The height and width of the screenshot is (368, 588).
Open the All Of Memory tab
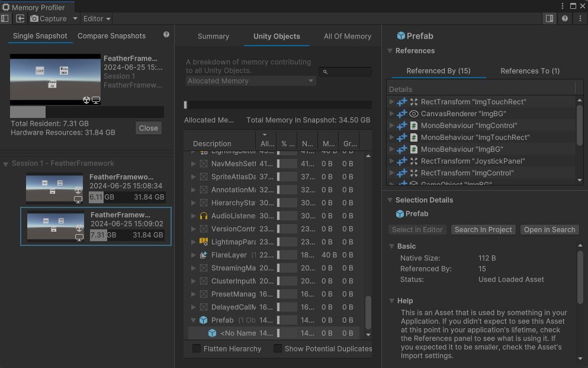(x=347, y=36)
